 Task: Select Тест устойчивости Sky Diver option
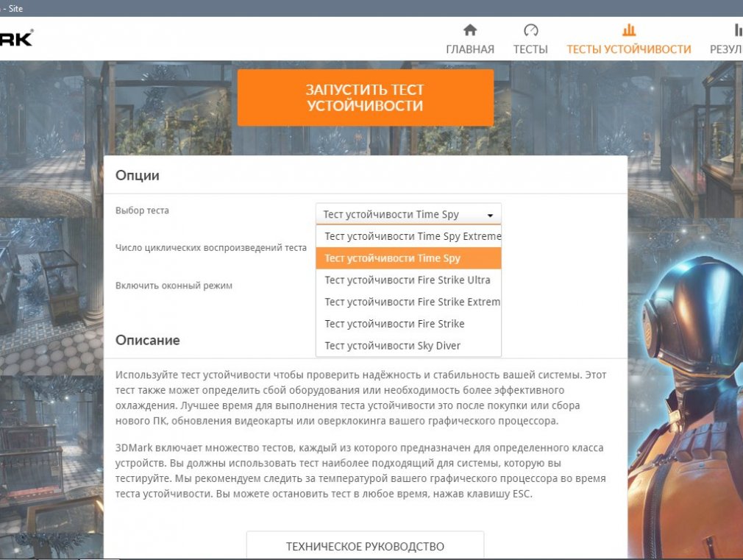[408, 345]
